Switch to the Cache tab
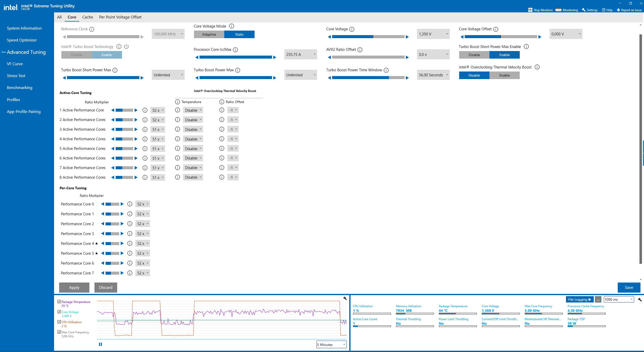The height and width of the screenshot is (352, 644). click(x=88, y=17)
